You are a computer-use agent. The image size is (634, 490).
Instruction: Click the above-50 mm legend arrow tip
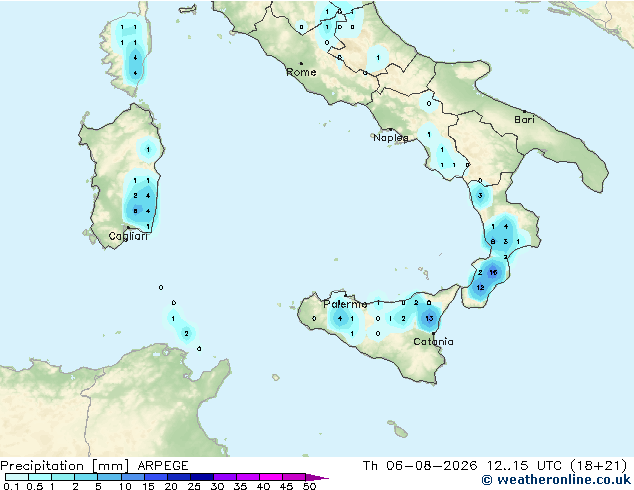317,477
